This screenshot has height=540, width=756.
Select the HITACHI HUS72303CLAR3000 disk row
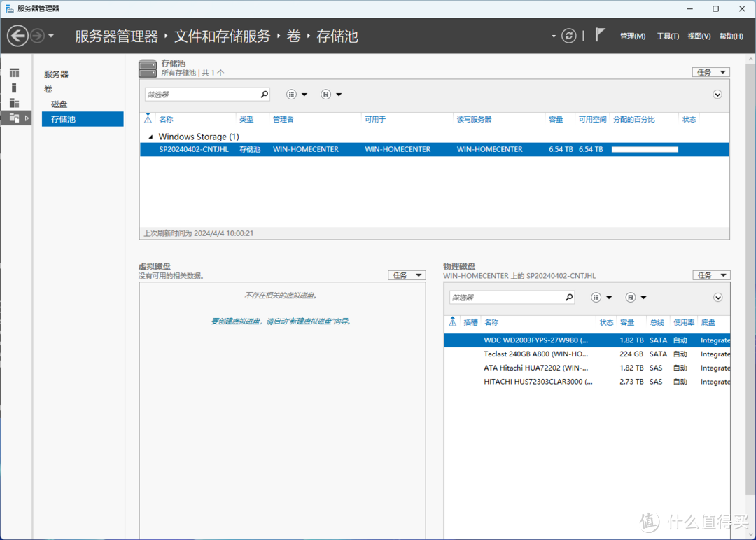587,381
